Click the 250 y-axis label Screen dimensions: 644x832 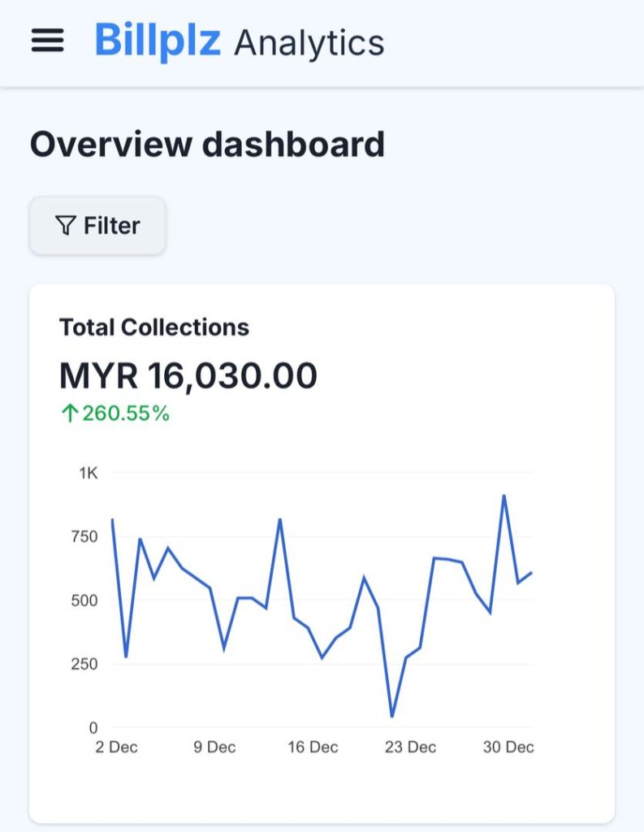click(83, 664)
